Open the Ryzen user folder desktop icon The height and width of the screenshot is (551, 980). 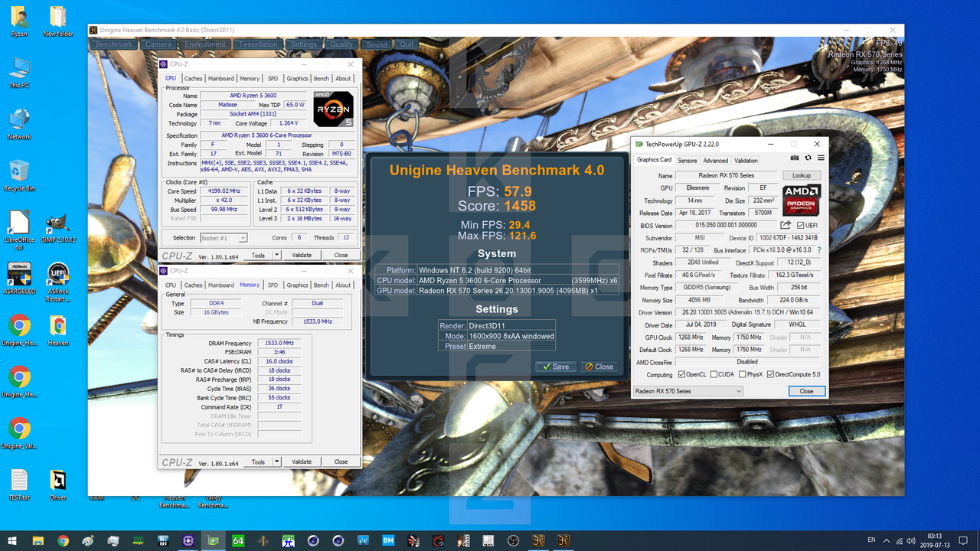click(x=19, y=21)
